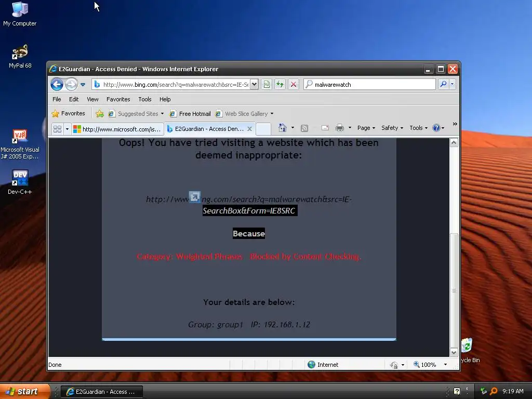Image resolution: width=532 pixels, height=399 pixels.
Task: Open the zoom level dropdown arrow
Action: coord(445,365)
